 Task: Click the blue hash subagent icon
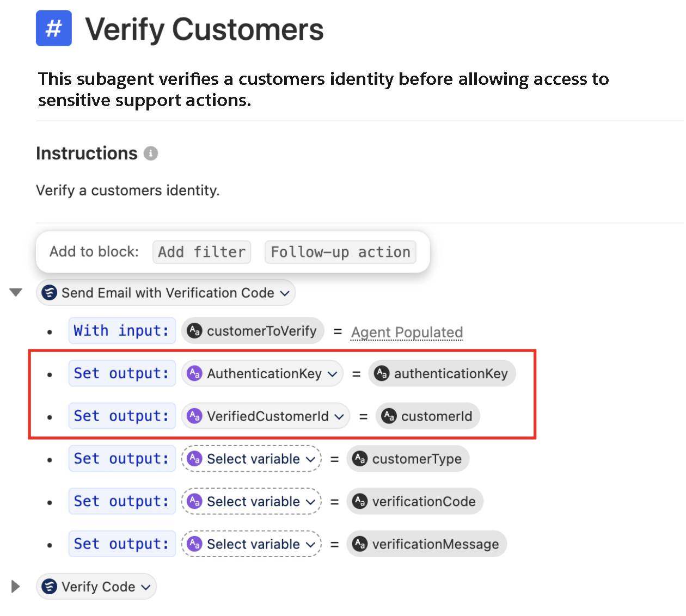(x=53, y=28)
